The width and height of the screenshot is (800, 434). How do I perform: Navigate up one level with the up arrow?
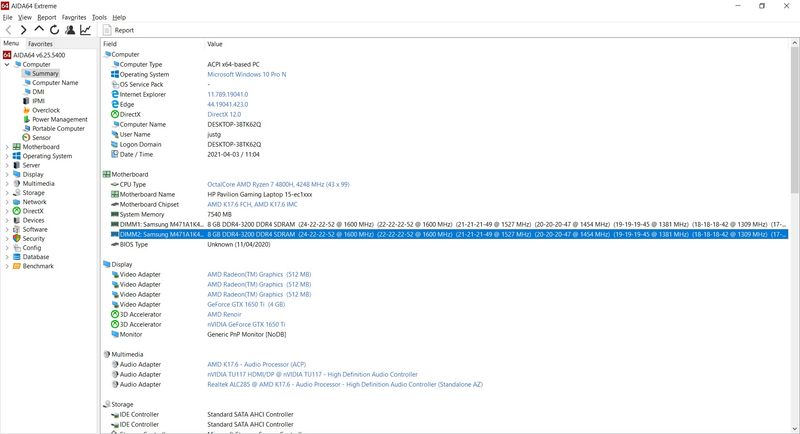39,30
